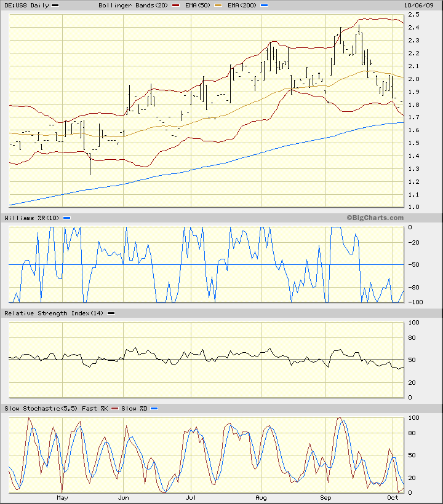The height and width of the screenshot is (504, 443).
Task: Click the Oct month label on x-axis
Action: tap(393, 498)
